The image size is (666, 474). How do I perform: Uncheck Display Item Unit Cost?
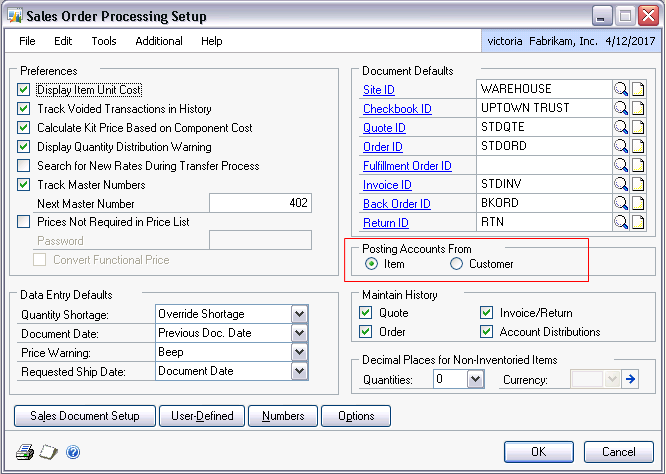click(24, 90)
